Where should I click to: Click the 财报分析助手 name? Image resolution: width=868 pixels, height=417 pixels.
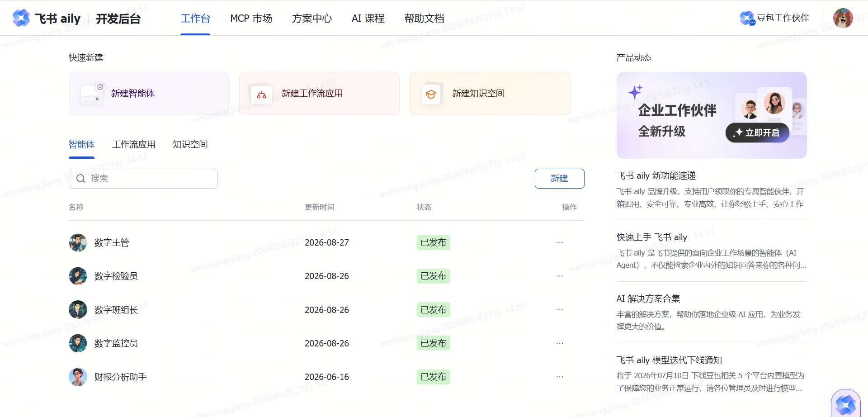pos(120,377)
